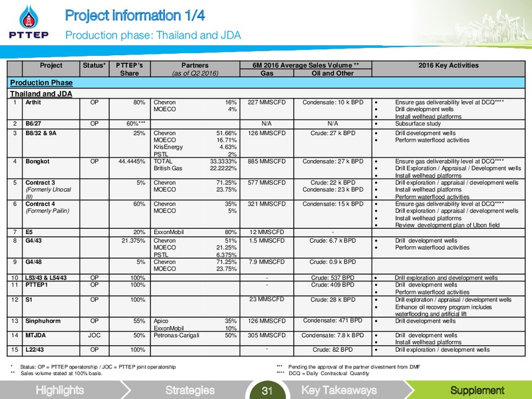
Task: Click the 'Project' column header
Action: click(51, 65)
